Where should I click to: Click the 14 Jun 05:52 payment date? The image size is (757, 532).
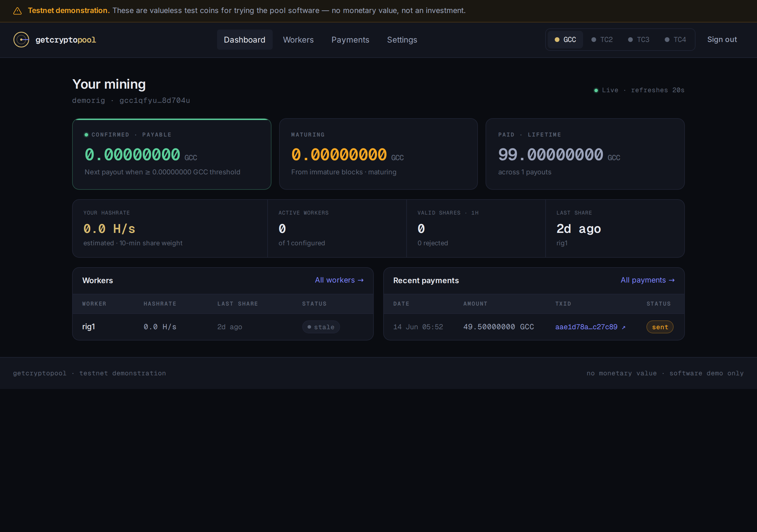click(418, 327)
